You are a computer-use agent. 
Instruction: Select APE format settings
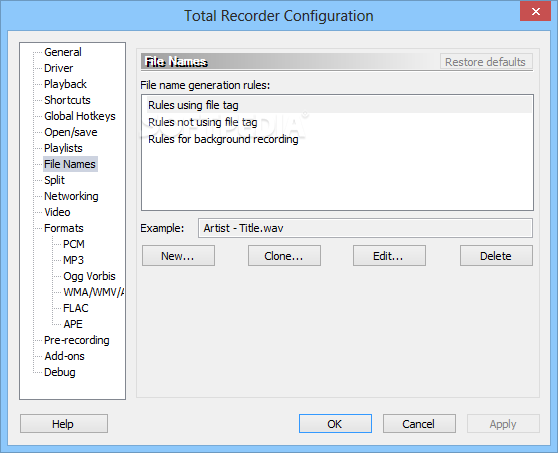(x=73, y=325)
